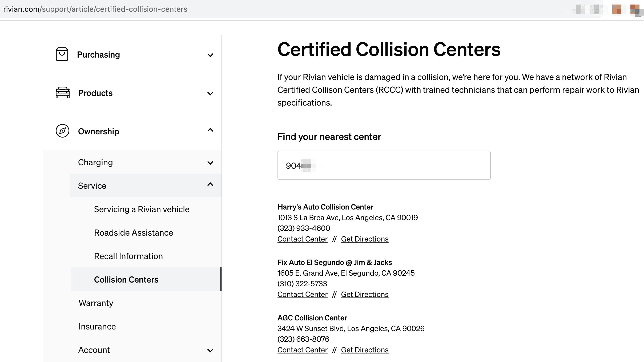644x362 pixels.
Task: Expand the Account submenu chevron
Action: click(210, 351)
